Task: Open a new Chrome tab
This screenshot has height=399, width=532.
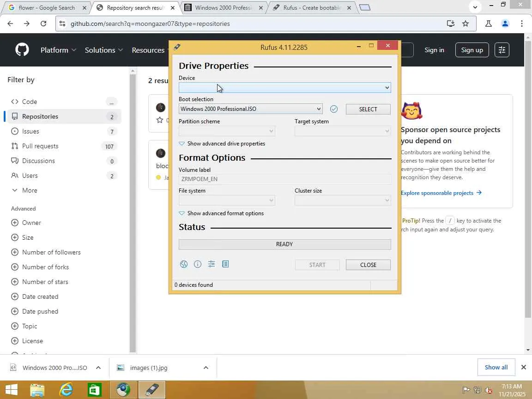Action: pos(365,7)
